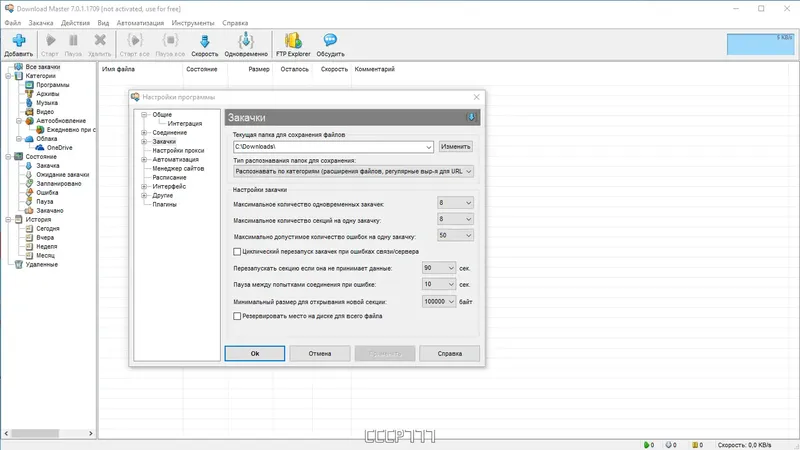
Task: Open the Закачка menu
Action: pyautogui.click(x=41, y=23)
